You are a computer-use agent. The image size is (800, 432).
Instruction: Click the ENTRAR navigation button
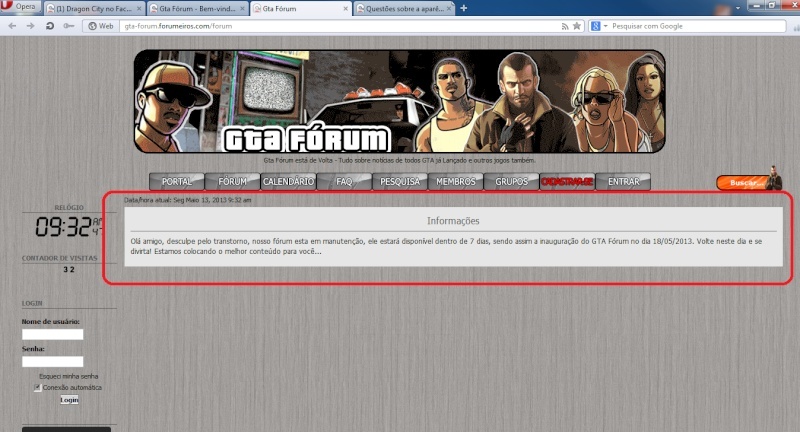[623, 182]
